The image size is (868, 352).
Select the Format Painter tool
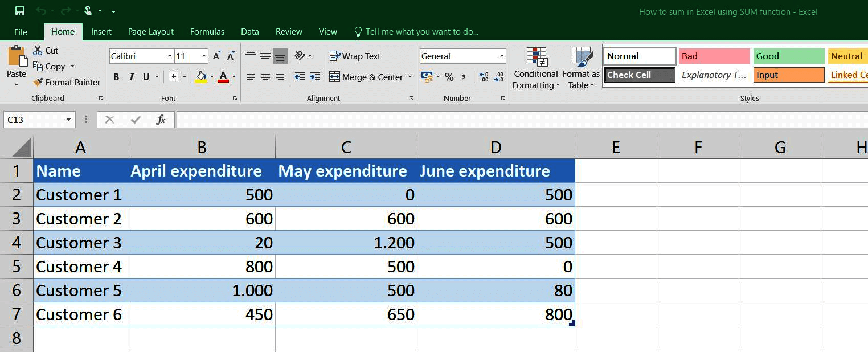67,82
